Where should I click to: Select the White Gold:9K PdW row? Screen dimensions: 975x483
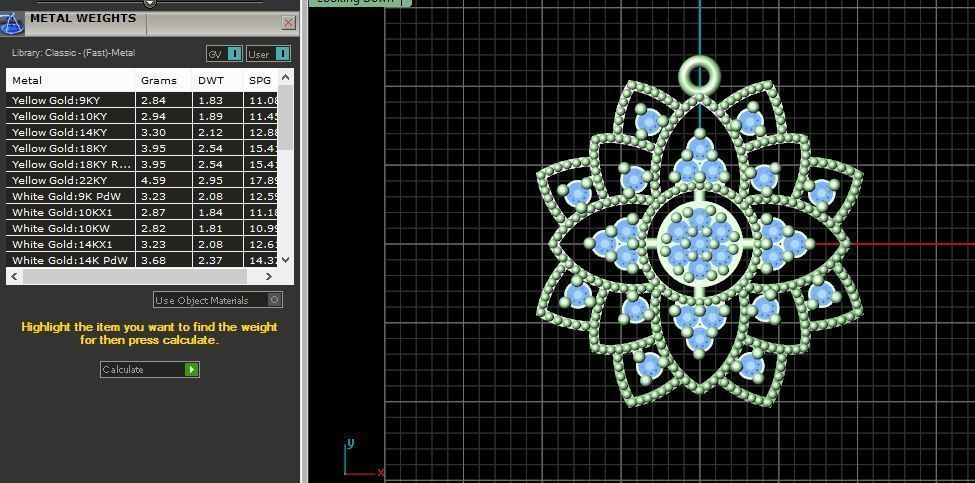[142, 196]
